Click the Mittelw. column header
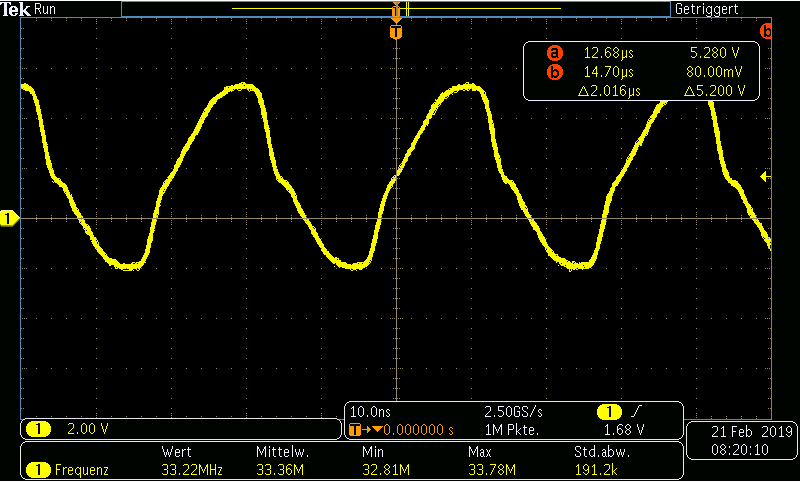The image size is (800, 483). [x=282, y=452]
